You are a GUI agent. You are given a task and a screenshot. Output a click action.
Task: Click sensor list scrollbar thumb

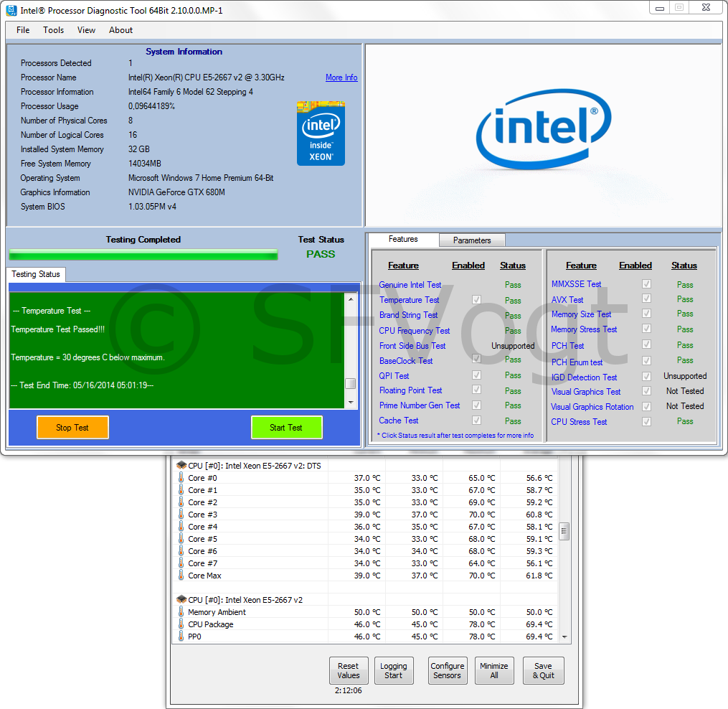(x=564, y=532)
